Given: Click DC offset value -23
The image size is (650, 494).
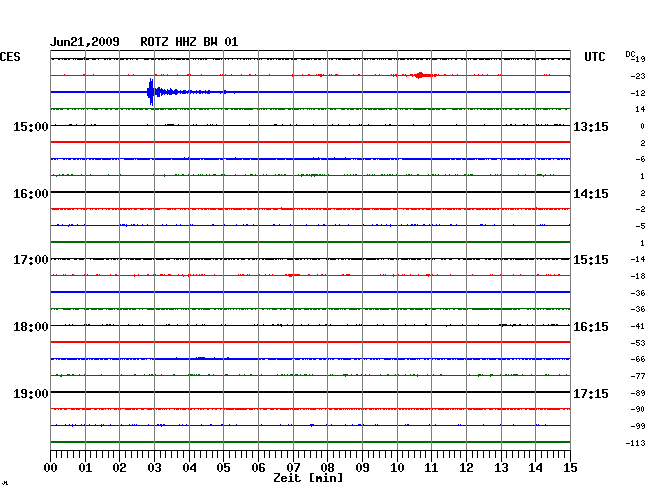Looking at the screenshot, I should (638, 76).
